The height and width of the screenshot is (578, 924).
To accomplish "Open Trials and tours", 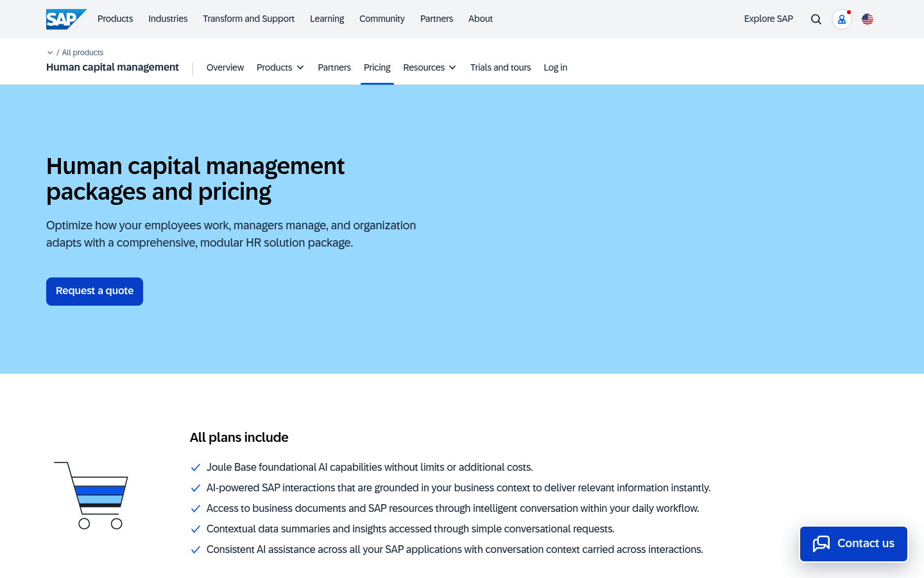I will tap(501, 67).
